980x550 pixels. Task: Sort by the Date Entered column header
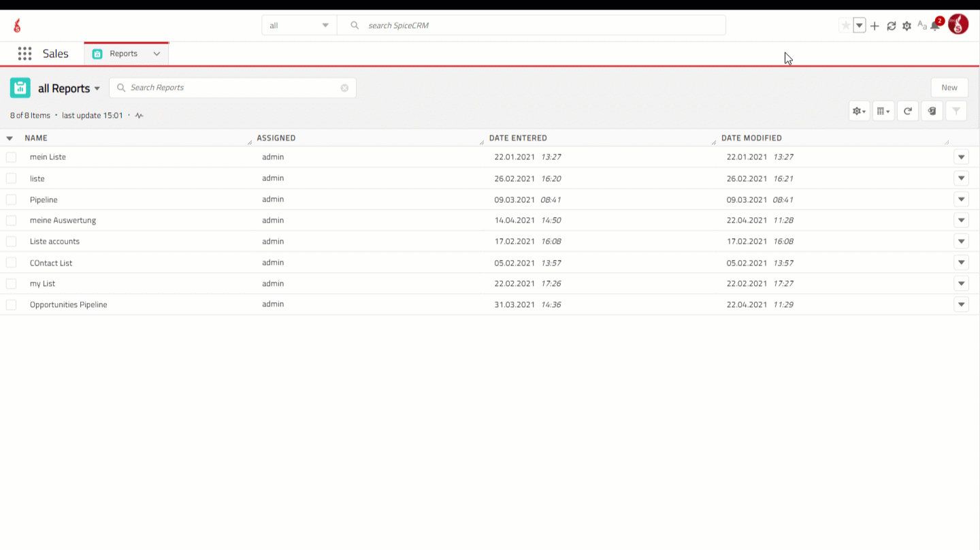click(518, 138)
